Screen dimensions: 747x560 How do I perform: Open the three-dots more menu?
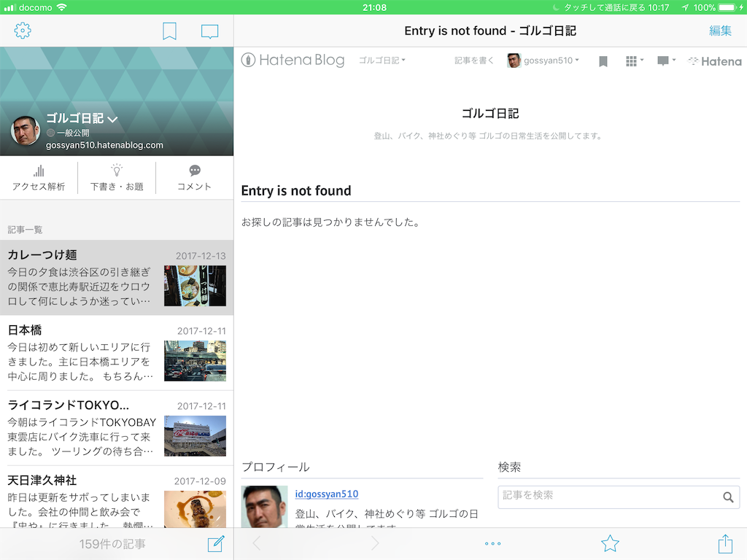click(x=492, y=543)
